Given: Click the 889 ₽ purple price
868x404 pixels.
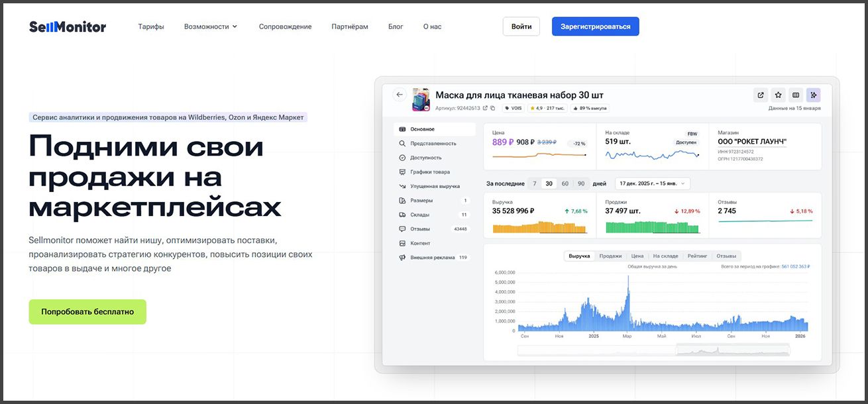Looking at the screenshot, I should (503, 142).
